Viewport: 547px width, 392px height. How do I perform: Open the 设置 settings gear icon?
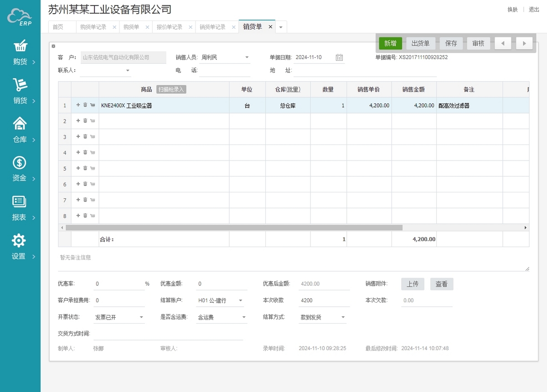click(x=19, y=241)
